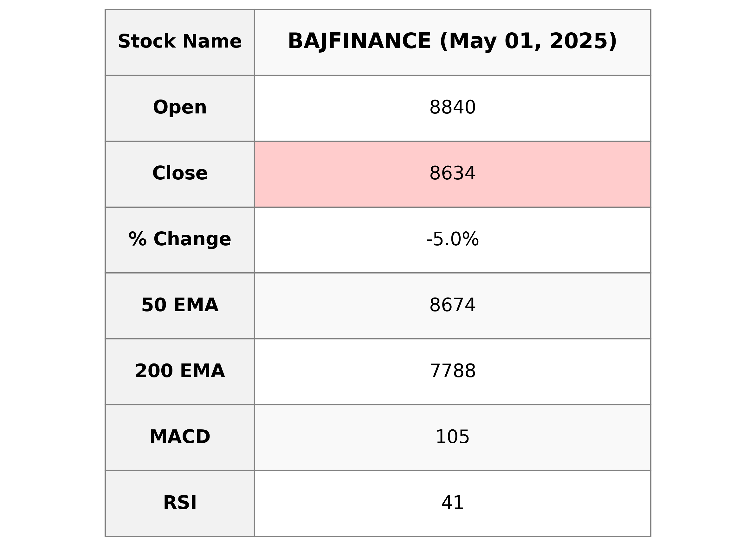Select the "Open" row label
The image size is (756, 546).
pos(180,108)
